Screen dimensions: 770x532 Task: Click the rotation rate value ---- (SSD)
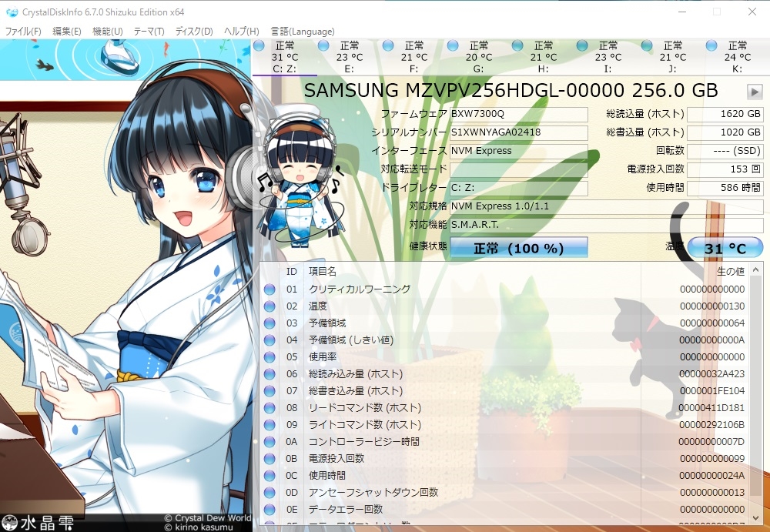(x=725, y=151)
